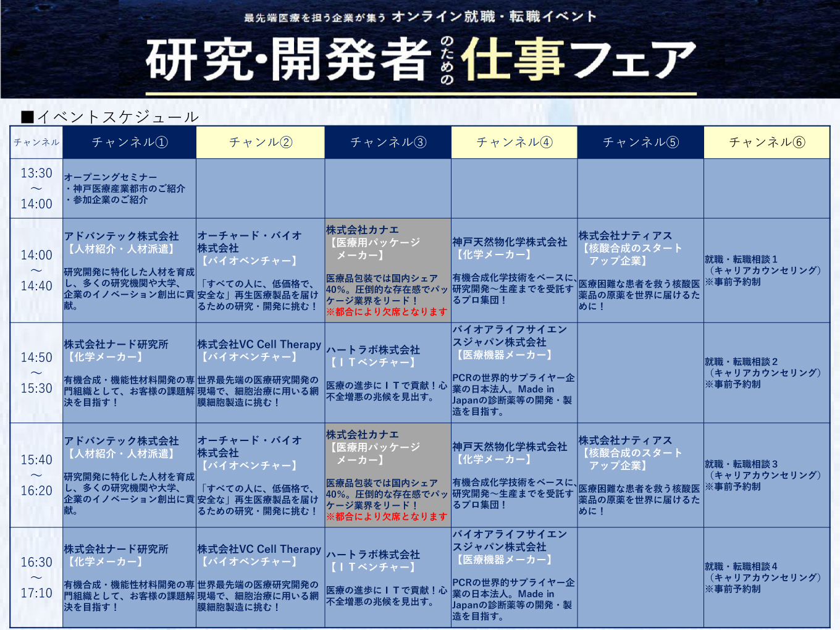The height and width of the screenshot is (630, 840).
Task: Open 株式会社VC Cell Therapy session at 16:30
Action: (260, 577)
